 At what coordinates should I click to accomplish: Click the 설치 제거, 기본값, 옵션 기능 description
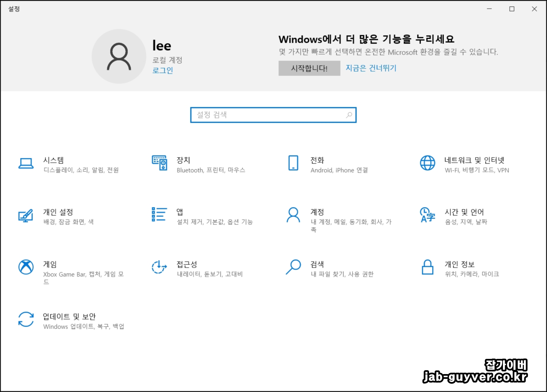pos(215,222)
